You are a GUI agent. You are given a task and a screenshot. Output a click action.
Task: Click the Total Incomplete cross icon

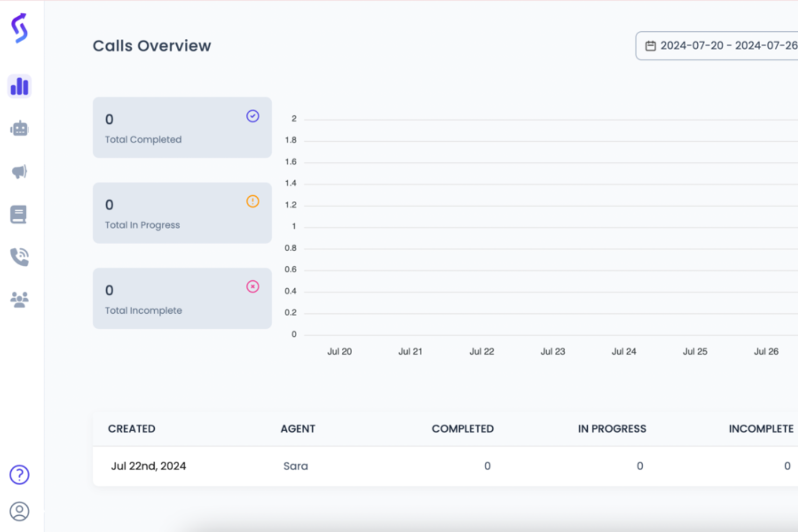(252, 286)
